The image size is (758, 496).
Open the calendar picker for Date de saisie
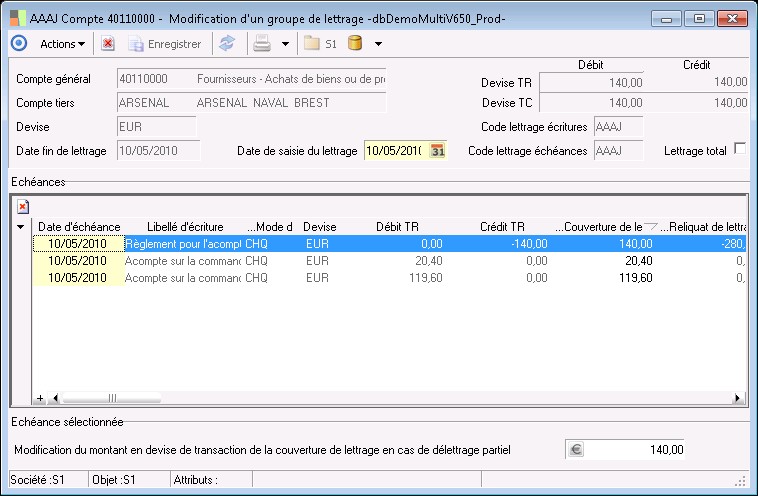[437, 151]
